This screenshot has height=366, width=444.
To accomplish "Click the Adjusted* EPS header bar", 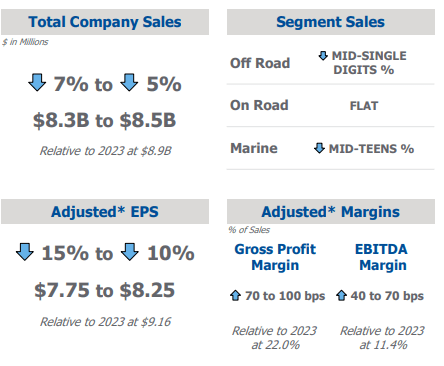I will coord(105,212).
